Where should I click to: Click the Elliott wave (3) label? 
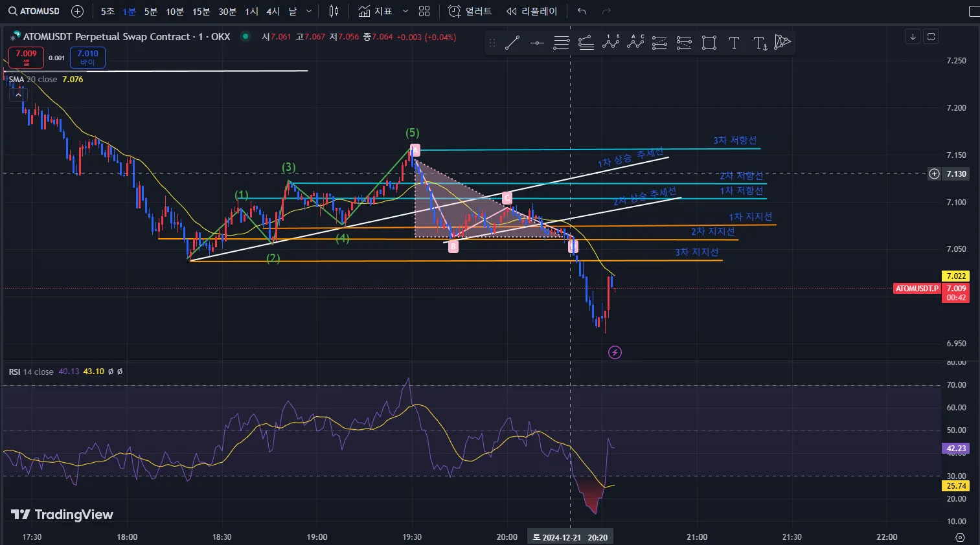289,168
